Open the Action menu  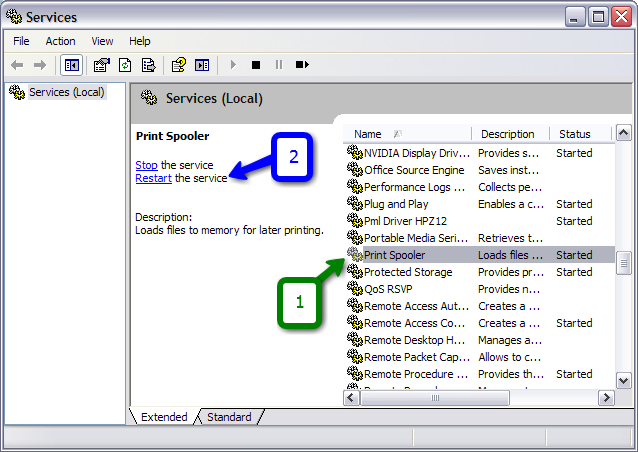click(60, 41)
